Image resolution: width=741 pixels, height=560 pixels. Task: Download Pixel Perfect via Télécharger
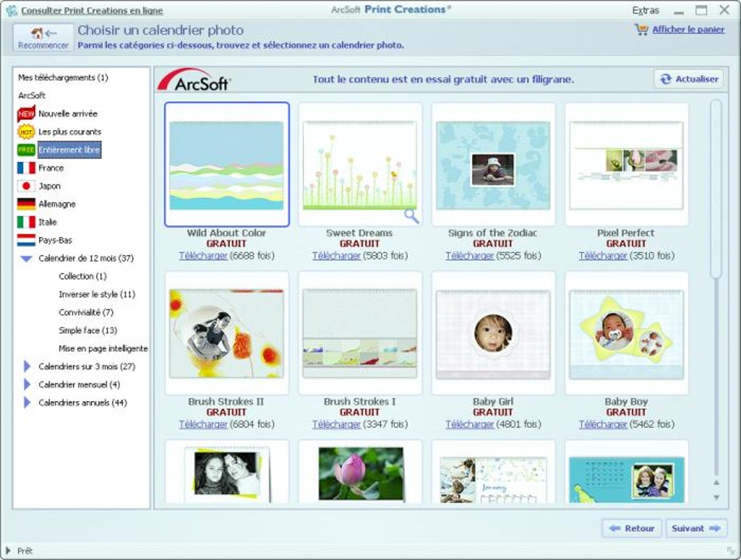(x=603, y=256)
